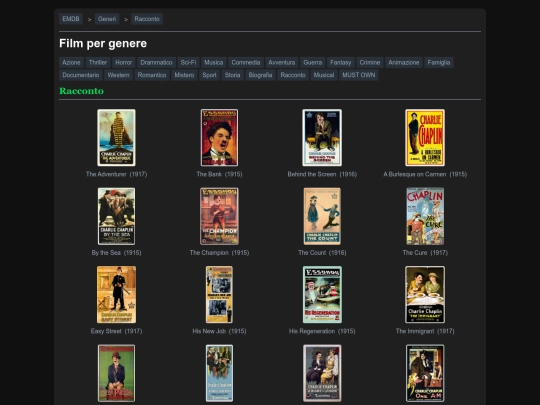Click By the Sea (1915) title

pyautogui.click(x=116, y=253)
